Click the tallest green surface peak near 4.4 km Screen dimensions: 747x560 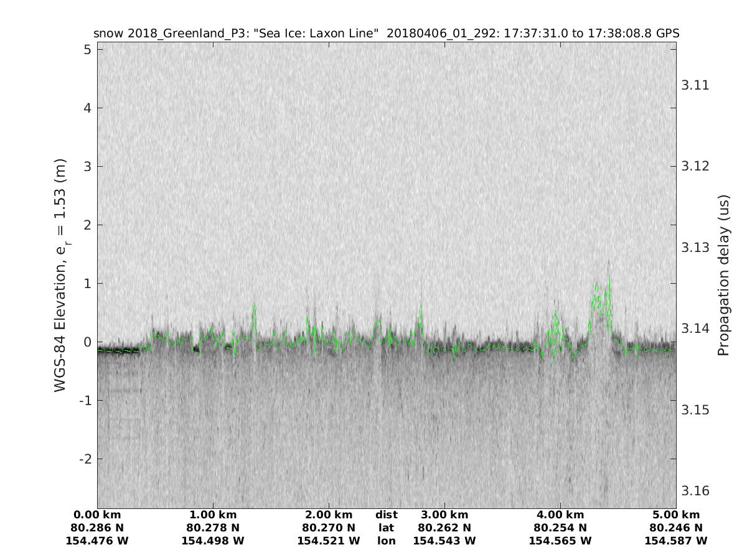click(x=609, y=278)
